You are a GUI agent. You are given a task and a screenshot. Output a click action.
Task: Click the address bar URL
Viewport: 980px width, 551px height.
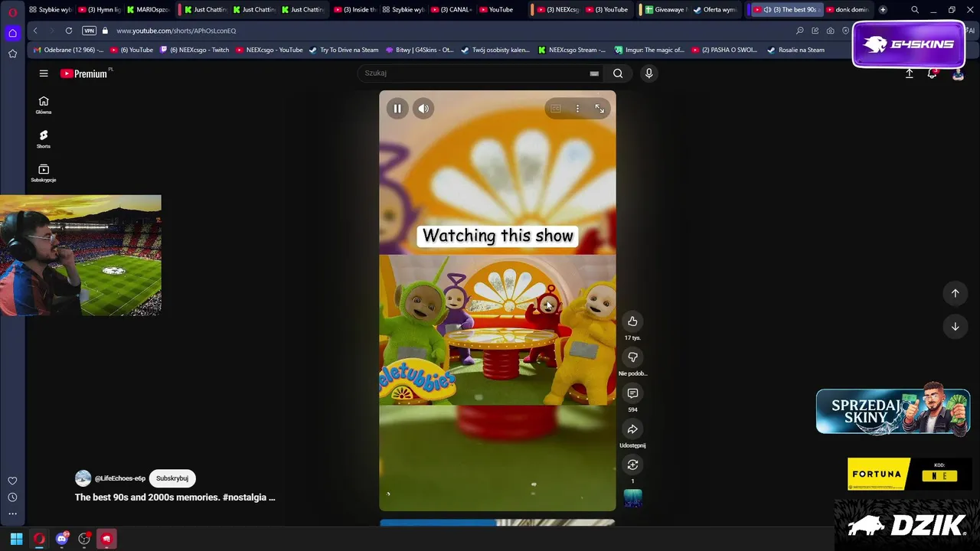176,31
